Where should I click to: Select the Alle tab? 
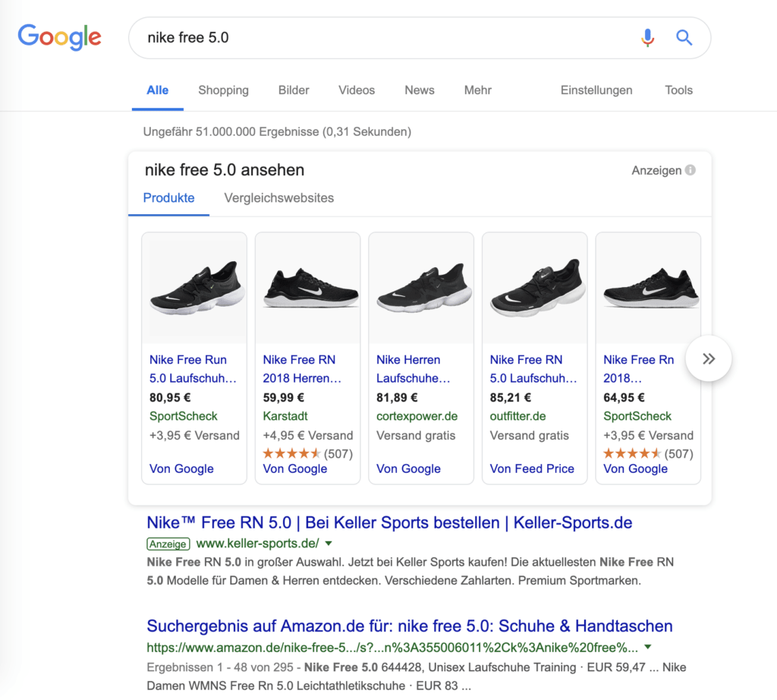tap(158, 90)
